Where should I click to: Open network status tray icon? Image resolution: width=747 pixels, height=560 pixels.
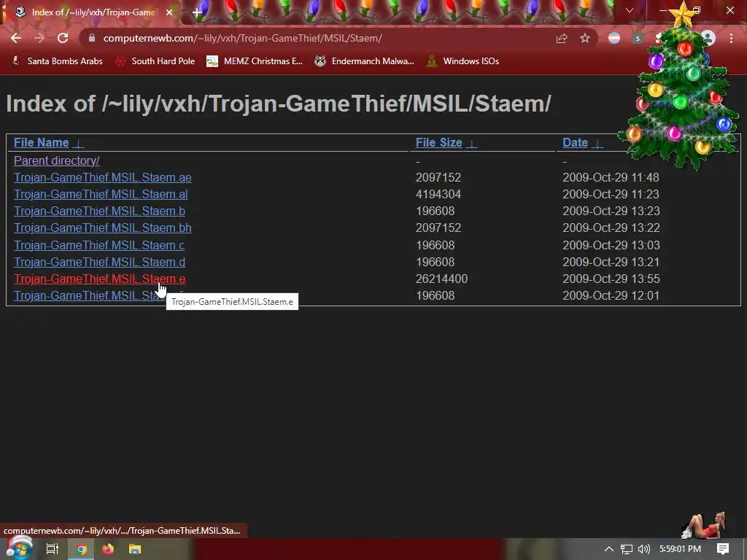point(627,549)
